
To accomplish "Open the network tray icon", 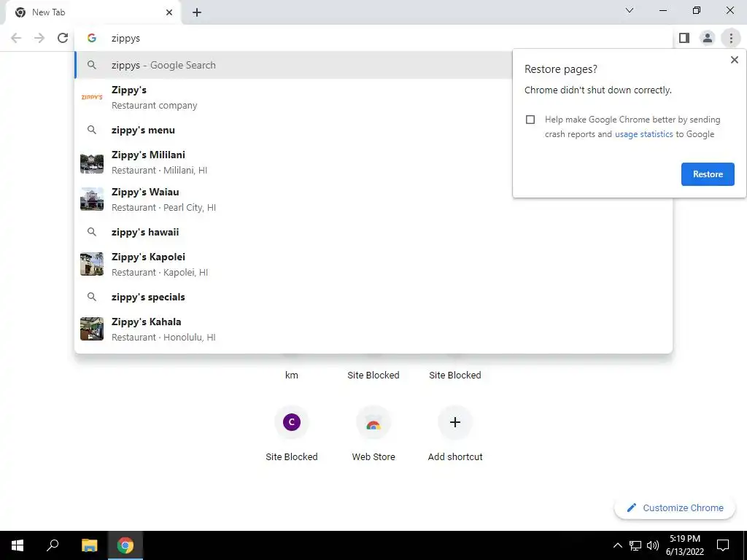I will point(635,545).
